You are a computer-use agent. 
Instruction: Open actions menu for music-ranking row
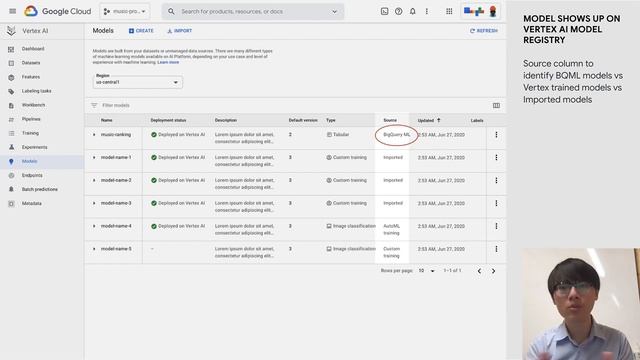(x=496, y=135)
